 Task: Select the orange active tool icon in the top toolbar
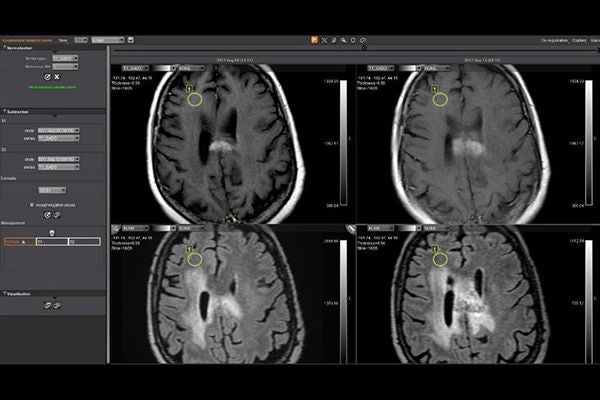tap(314, 40)
